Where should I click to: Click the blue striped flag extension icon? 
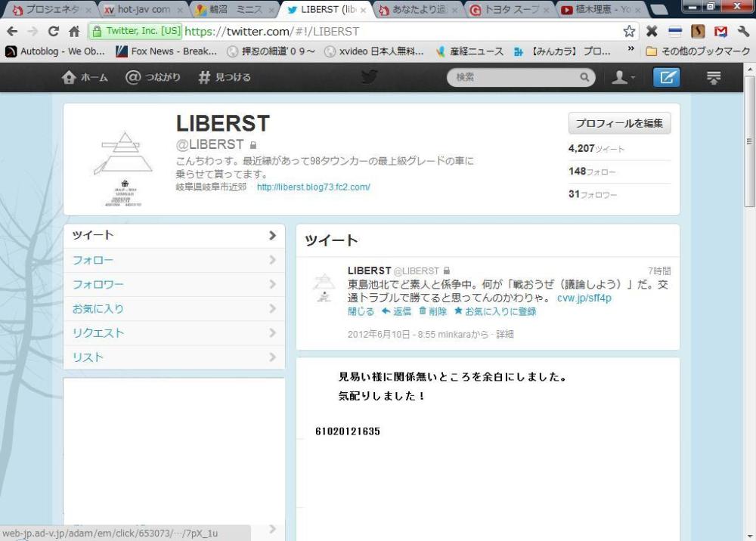point(675,32)
